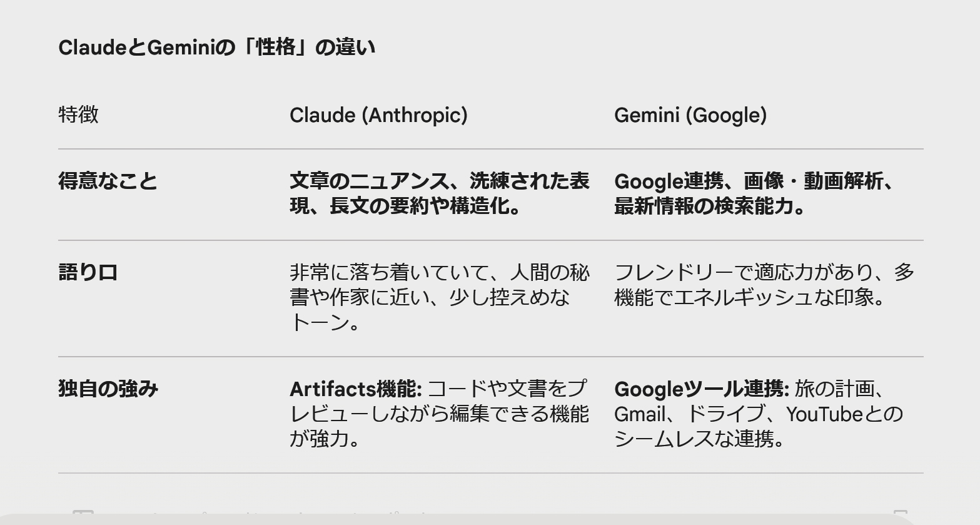
Task: Click the text レビューしながら編集できる機能
Action: pos(439,414)
